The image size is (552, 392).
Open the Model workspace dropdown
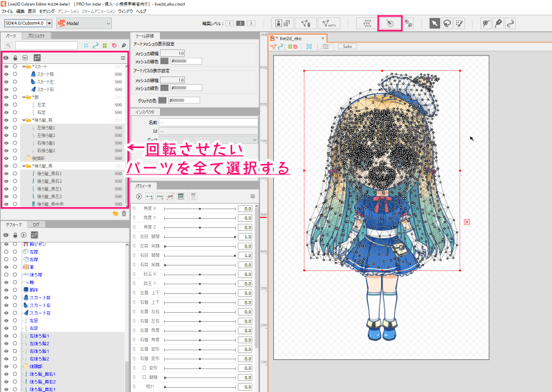84,23
